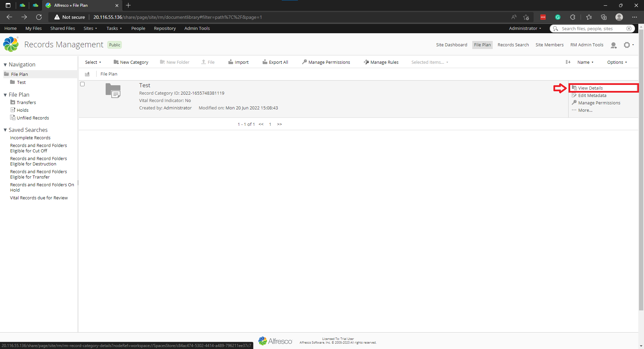Viewport: 644px width, 349px height.
Task: Open browser settings ellipsis menu
Action: pyautogui.click(x=635, y=17)
